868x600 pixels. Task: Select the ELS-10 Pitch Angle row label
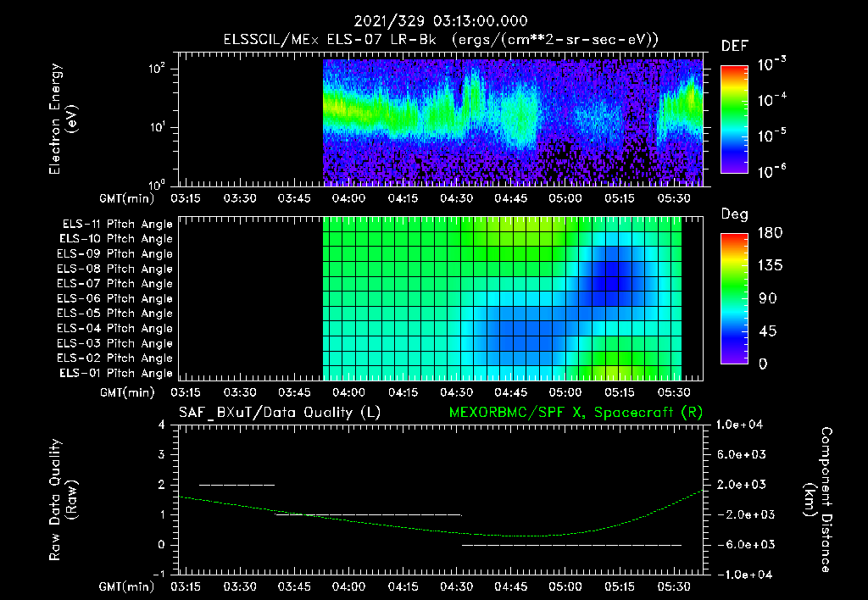click(x=116, y=239)
